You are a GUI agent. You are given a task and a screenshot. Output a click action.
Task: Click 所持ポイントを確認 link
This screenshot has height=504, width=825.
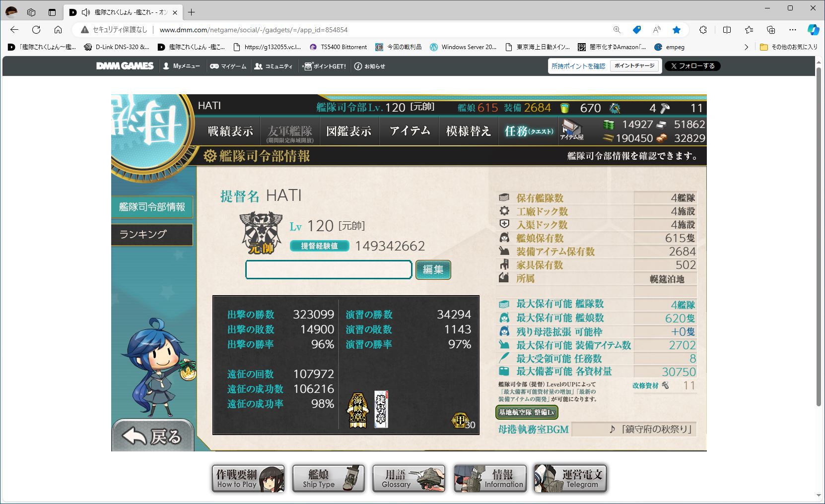pos(578,66)
